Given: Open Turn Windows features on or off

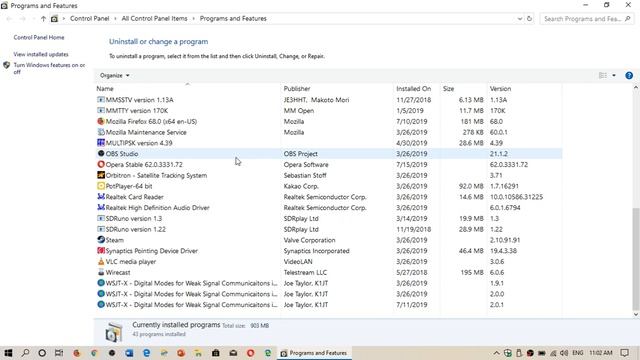Looking at the screenshot, I should coord(49,68).
